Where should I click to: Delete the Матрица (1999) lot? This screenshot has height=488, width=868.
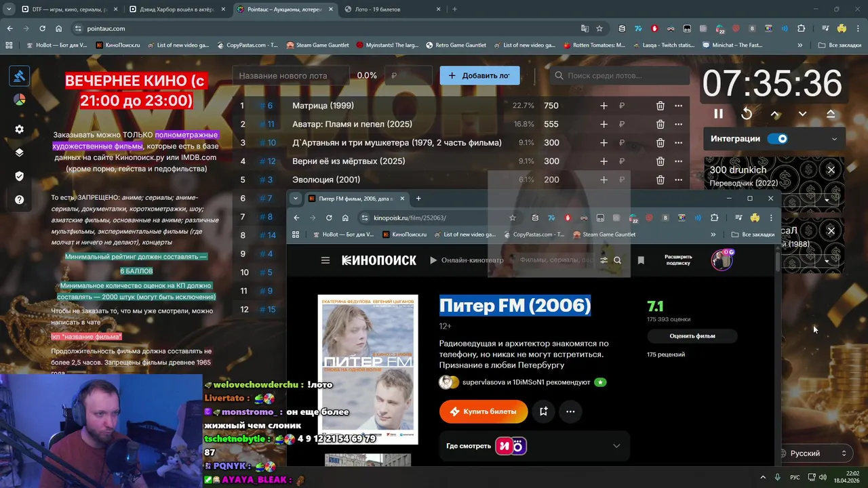coord(660,106)
